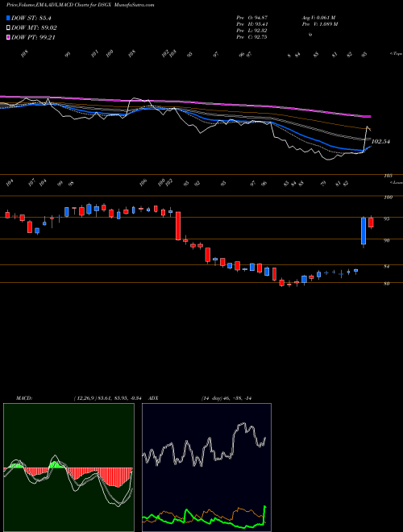The height and width of the screenshot is (532, 403).
Task: Click the 102.54 EMA end label
Action: 380,142
